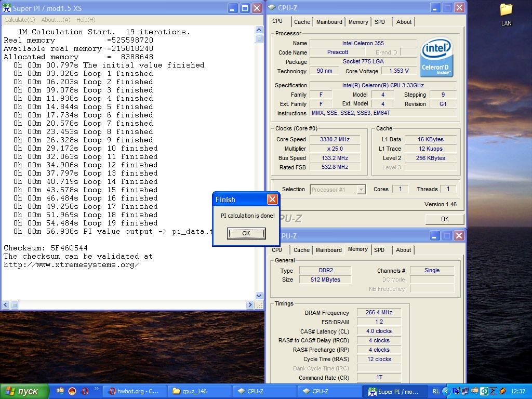Switch to the Cache tab in upper CPU-Z
The height and width of the screenshot is (399, 532).
click(302, 22)
